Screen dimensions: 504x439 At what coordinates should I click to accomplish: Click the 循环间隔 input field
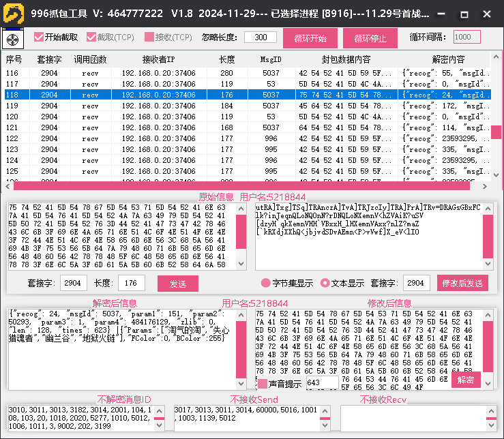466,37
